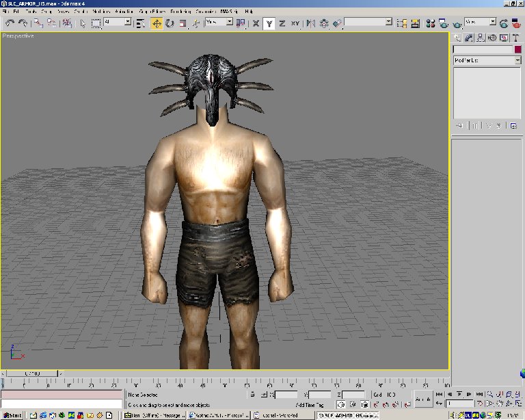The height and width of the screenshot is (420, 525).
Task: Switch to the Modify command panel tab
Action: [x=469, y=38]
